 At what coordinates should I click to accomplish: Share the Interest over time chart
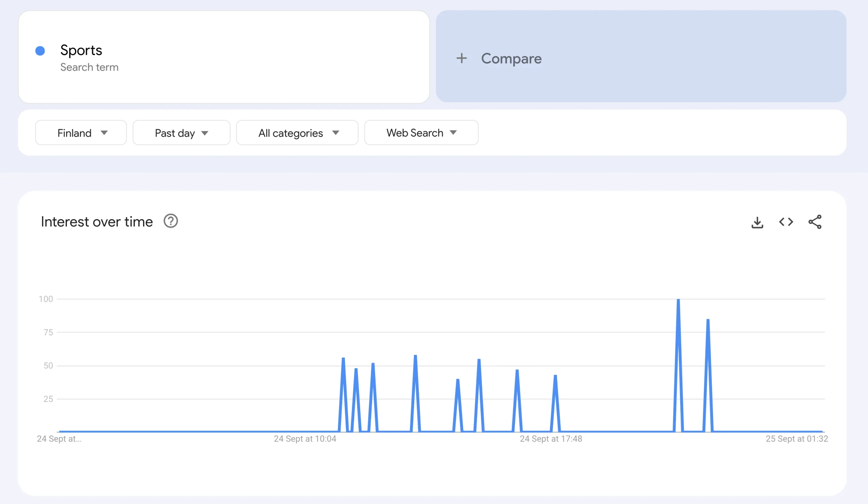815,222
